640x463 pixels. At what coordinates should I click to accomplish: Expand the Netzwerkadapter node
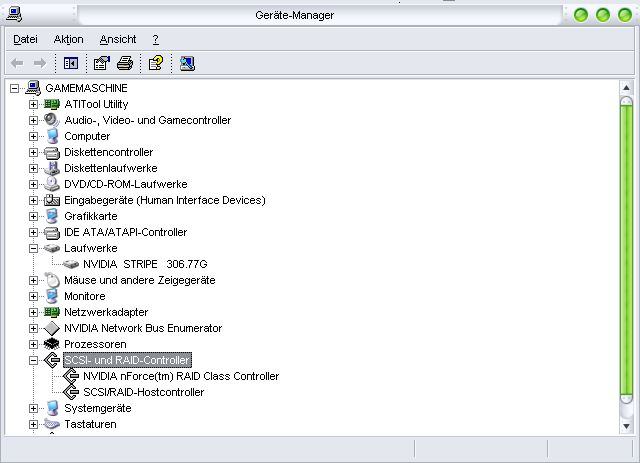click(x=33, y=312)
